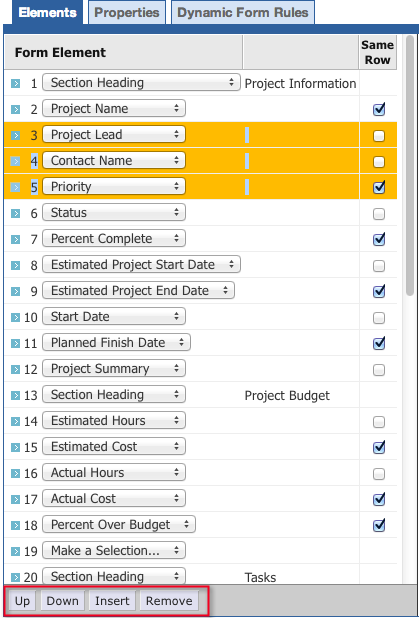Click the arrow icon on Percent Over Budget row
Viewport: 419px width, 618px height.
(x=15, y=526)
